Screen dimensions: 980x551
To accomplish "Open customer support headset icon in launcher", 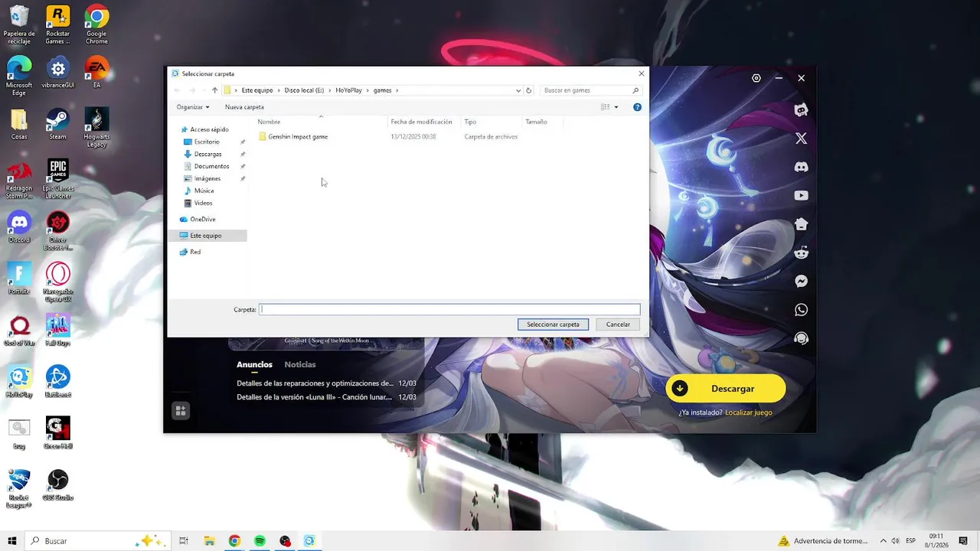I will pos(801,338).
